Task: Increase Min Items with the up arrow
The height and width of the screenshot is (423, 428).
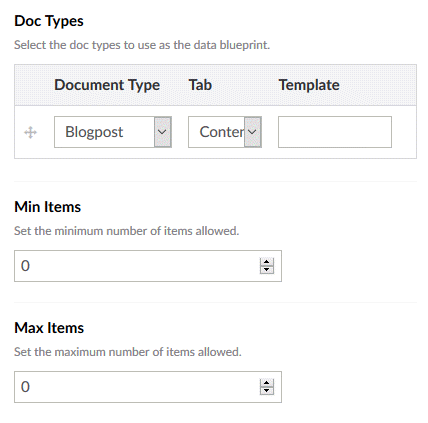Action: coord(266,262)
